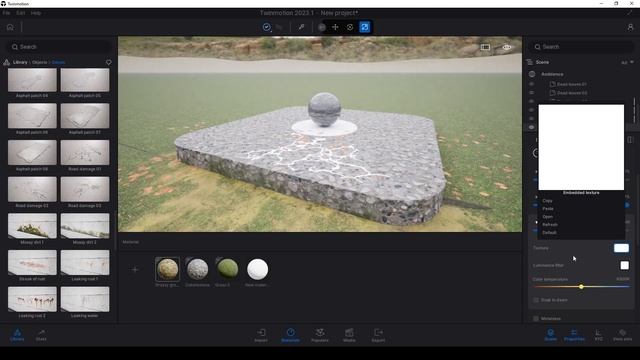
Task: Click the Texture slot swatch
Action: pyautogui.click(x=621, y=248)
